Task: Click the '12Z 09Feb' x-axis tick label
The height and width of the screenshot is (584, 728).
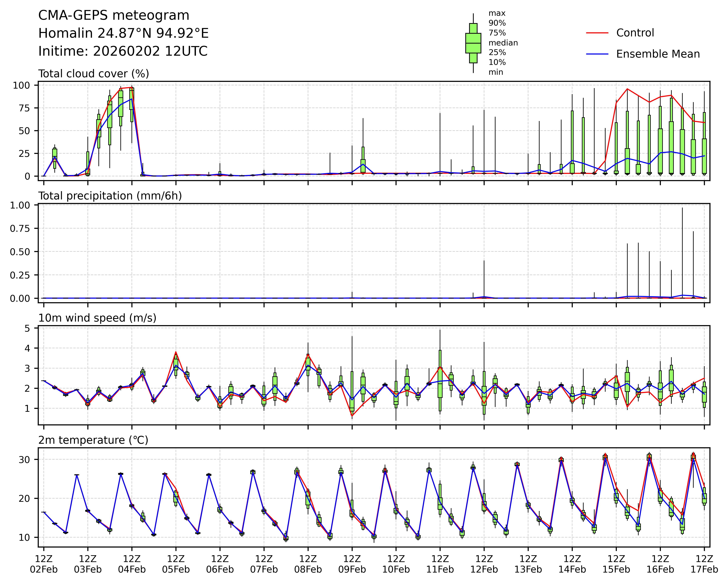Action: pos(352,564)
